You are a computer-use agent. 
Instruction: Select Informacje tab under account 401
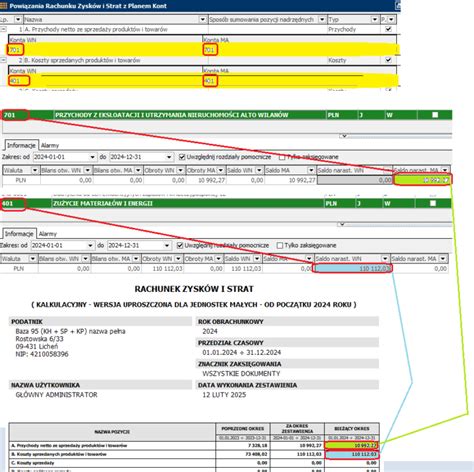tap(19, 234)
